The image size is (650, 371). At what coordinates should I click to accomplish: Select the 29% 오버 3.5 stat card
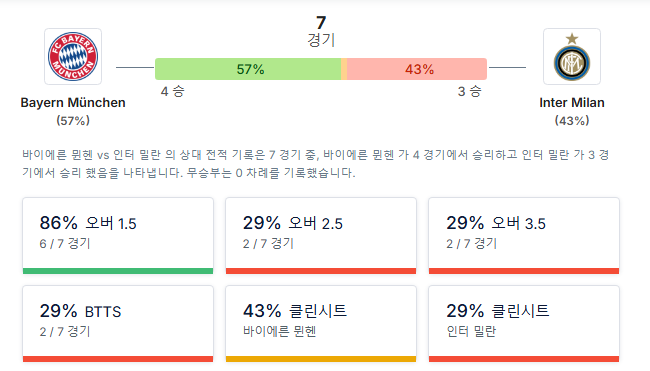(524, 235)
